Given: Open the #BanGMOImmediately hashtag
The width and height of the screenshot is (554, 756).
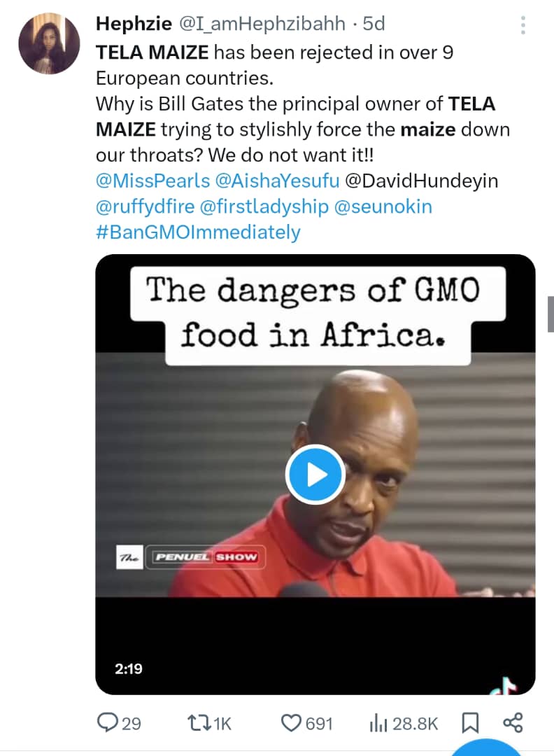Looking at the screenshot, I should point(198,232).
